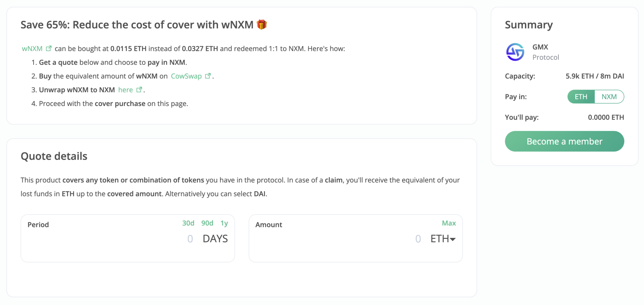644x305 pixels.
Task: Click the GMX protocol name
Action: pos(540,47)
